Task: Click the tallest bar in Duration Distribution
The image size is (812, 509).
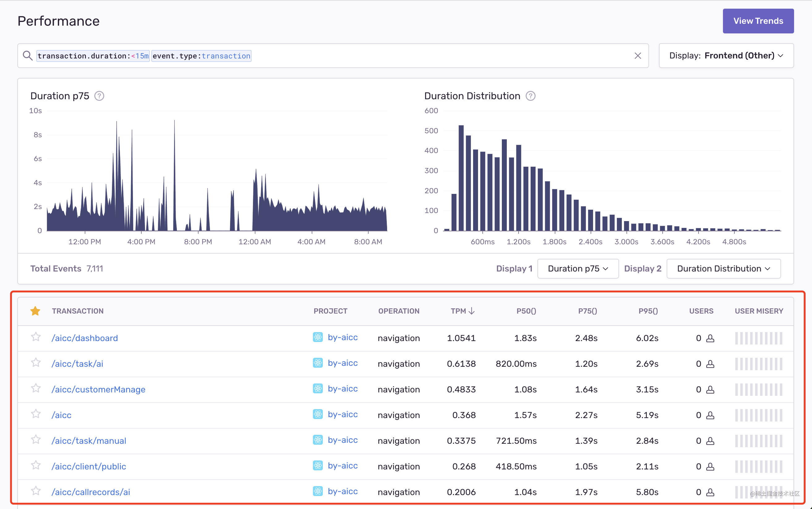Action: [x=461, y=178]
